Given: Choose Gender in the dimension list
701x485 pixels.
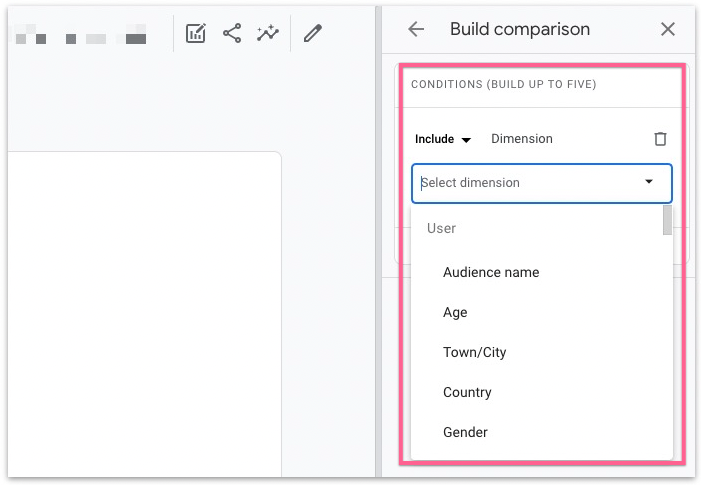Looking at the screenshot, I should [x=465, y=432].
